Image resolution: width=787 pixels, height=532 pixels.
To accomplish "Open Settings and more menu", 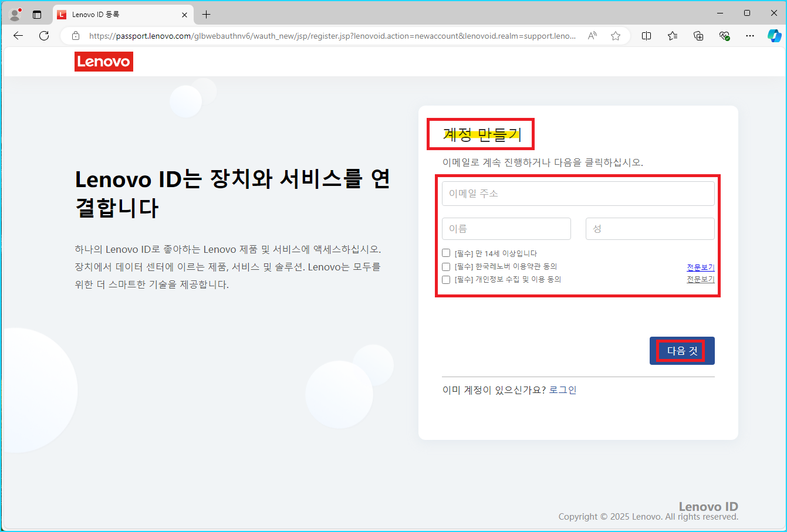I will tap(750, 36).
